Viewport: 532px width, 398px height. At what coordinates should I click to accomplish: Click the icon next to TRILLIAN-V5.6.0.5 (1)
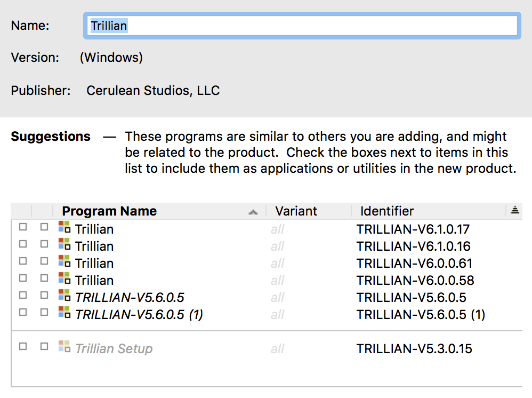click(x=64, y=313)
